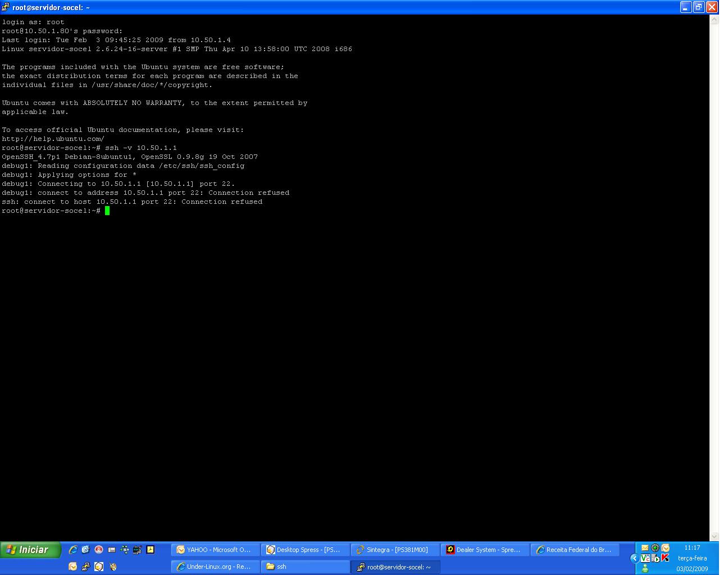Click the green circular tray icon
The image size is (728, 575).
(x=655, y=548)
